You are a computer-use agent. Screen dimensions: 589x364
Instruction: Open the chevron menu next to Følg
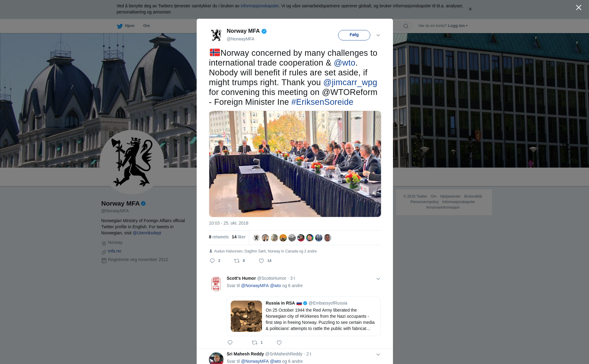pos(378,35)
